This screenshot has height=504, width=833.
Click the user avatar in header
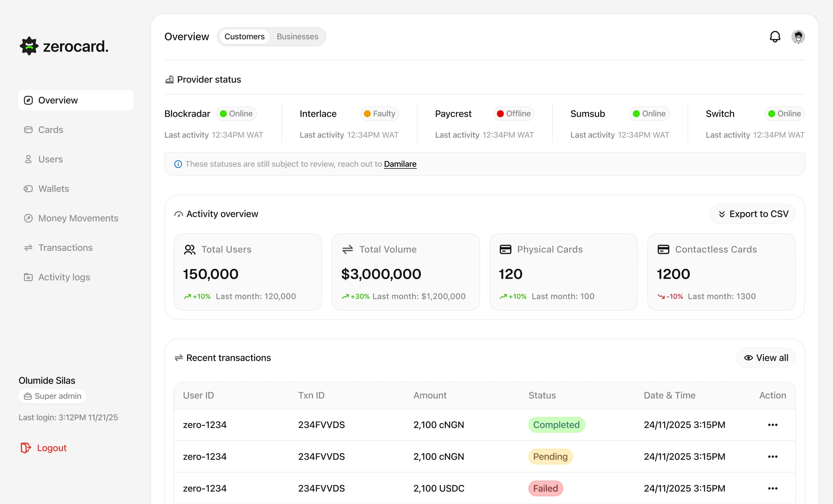coord(798,37)
